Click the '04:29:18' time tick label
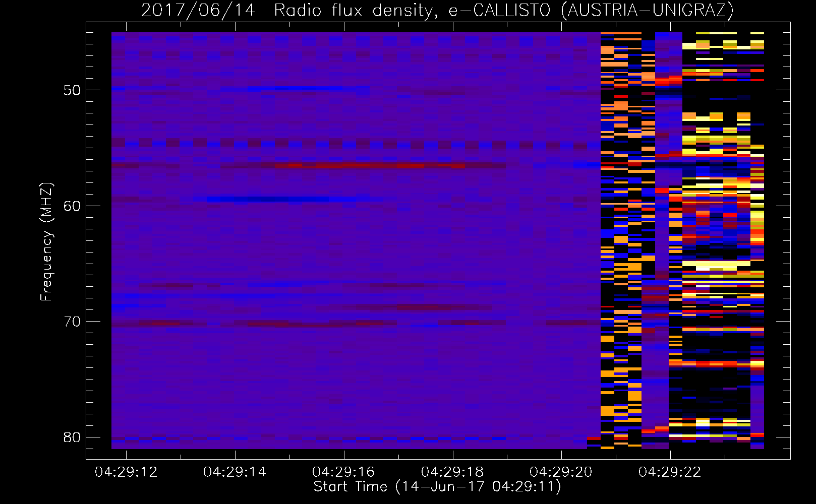This screenshot has height=504, width=816. pos(452,472)
